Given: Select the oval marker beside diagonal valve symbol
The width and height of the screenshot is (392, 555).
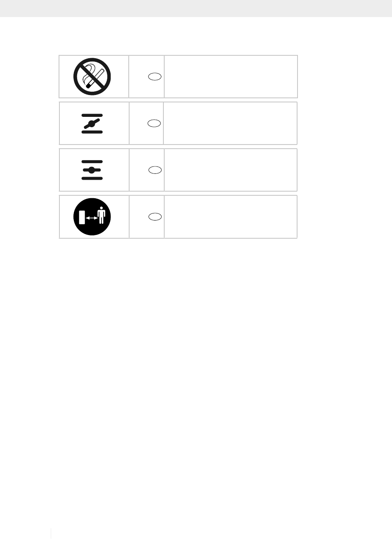Looking at the screenshot, I should [x=155, y=123].
